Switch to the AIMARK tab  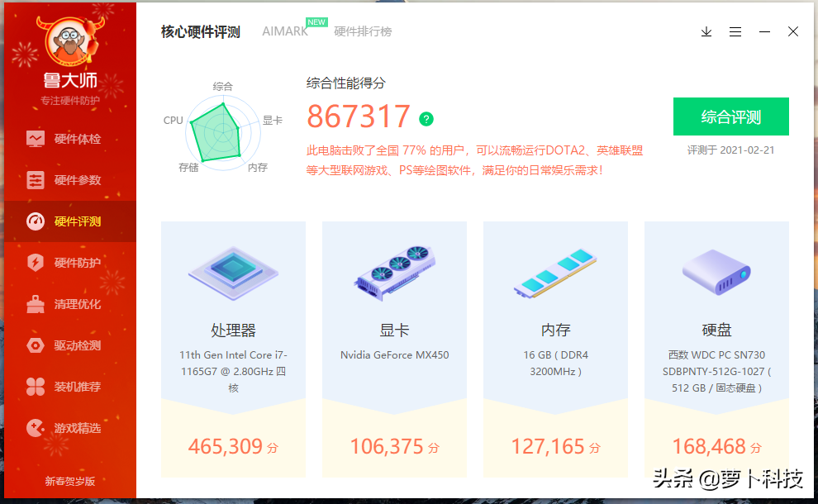click(x=285, y=31)
